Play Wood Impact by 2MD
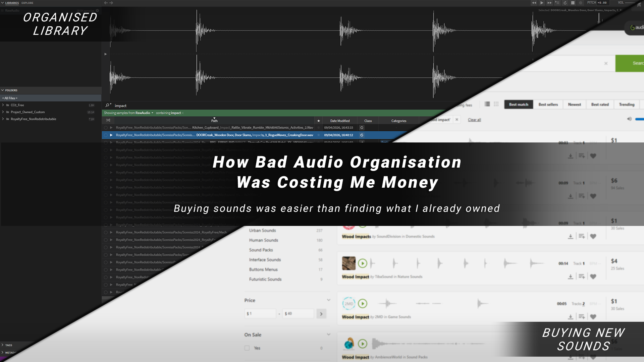This screenshot has width=644, height=362. click(363, 304)
